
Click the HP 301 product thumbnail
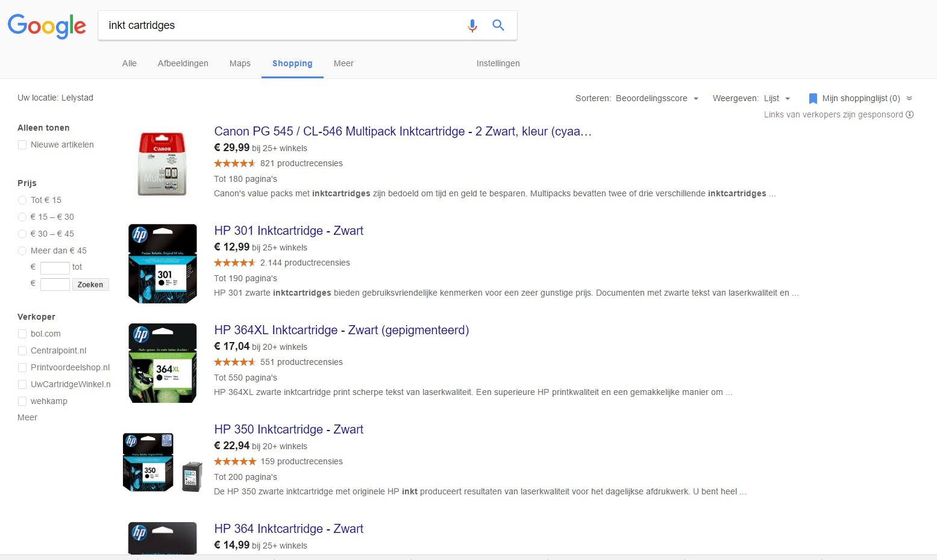[x=163, y=263]
